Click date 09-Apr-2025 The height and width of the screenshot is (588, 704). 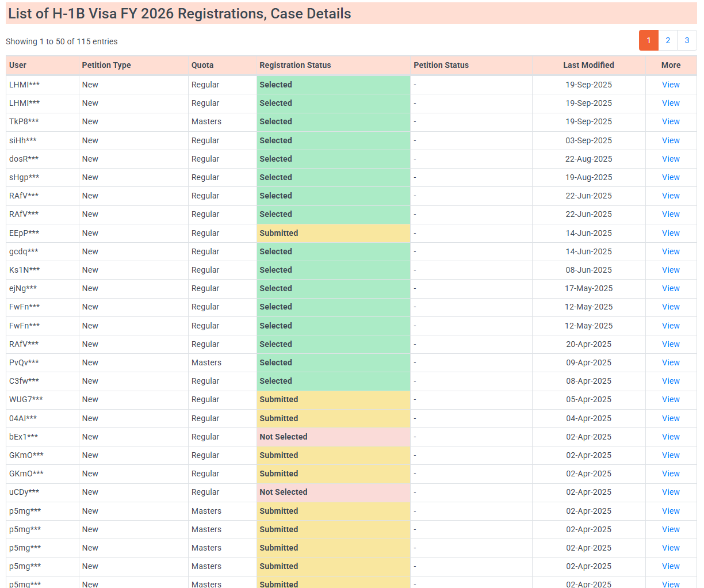point(588,362)
